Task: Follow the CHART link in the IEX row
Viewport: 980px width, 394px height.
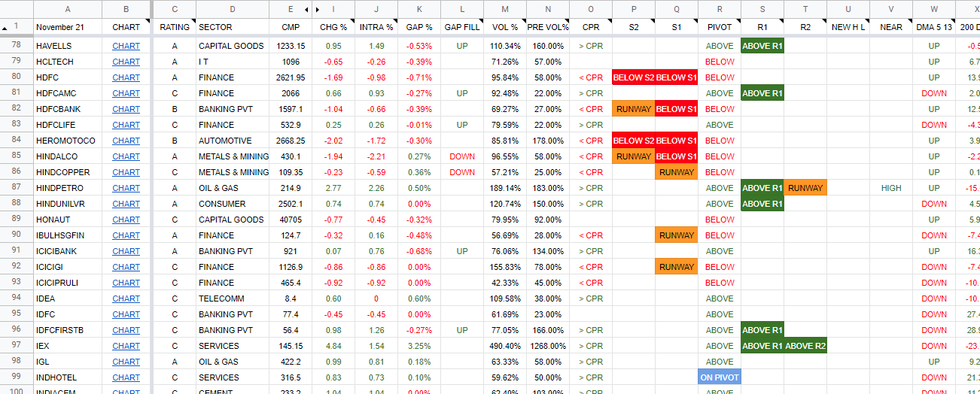Action: pyautogui.click(x=126, y=346)
